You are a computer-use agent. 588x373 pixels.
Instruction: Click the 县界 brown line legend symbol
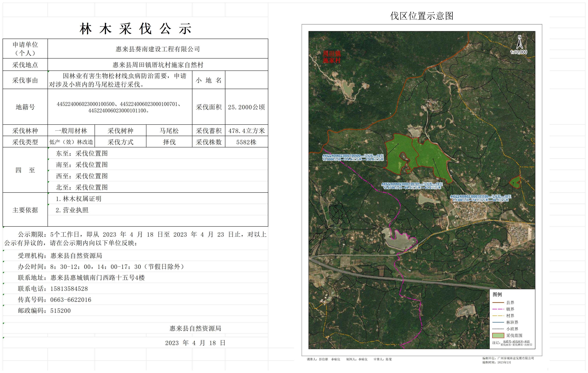[498, 302]
